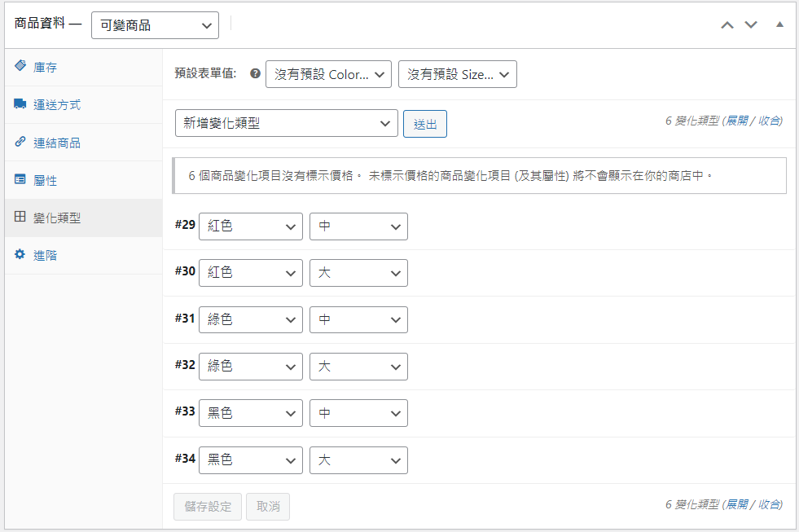Click the top 展開 expand link
The height and width of the screenshot is (532, 799).
[x=736, y=121]
